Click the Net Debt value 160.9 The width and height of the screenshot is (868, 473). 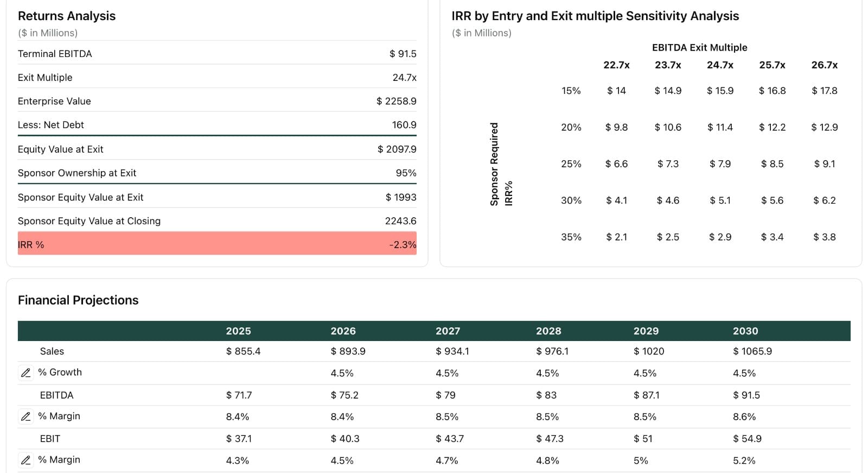pos(404,125)
